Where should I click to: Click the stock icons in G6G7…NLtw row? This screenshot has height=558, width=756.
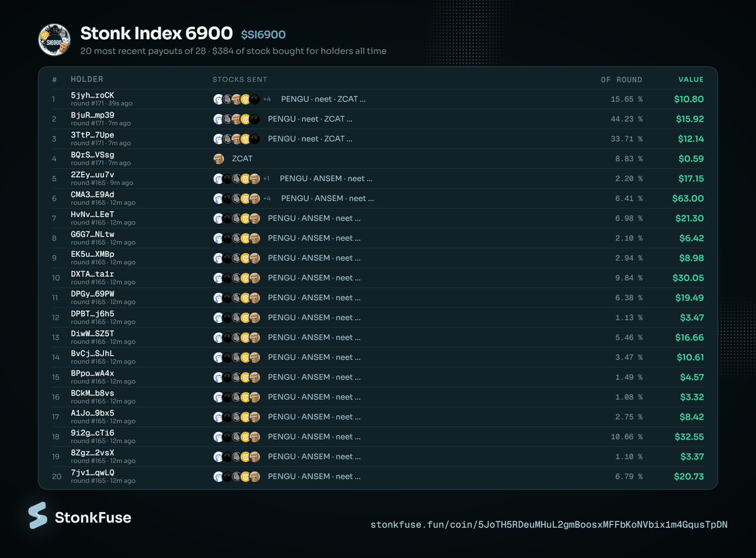(236, 238)
